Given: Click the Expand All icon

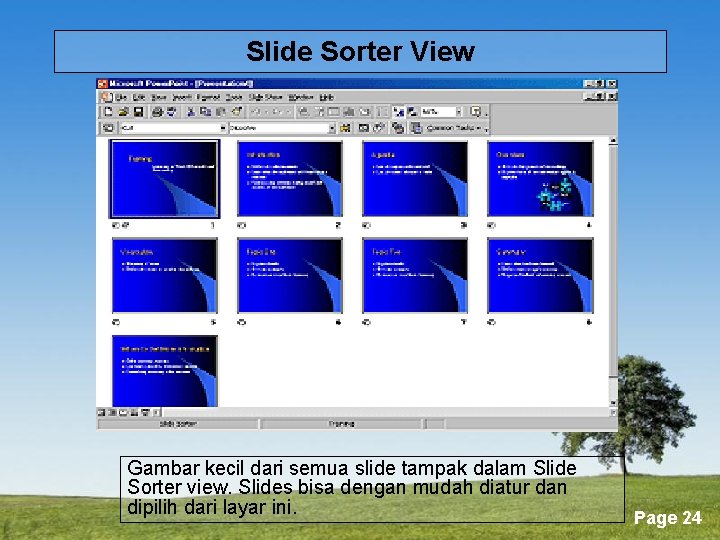Looking at the screenshot, I should (383, 112).
